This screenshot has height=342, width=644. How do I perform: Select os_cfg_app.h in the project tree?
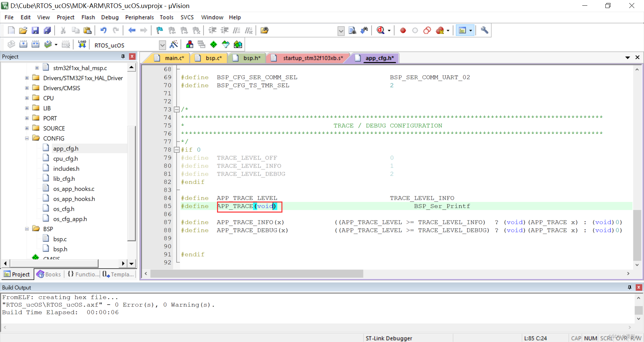pyautogui.click(x=70, y=219)
